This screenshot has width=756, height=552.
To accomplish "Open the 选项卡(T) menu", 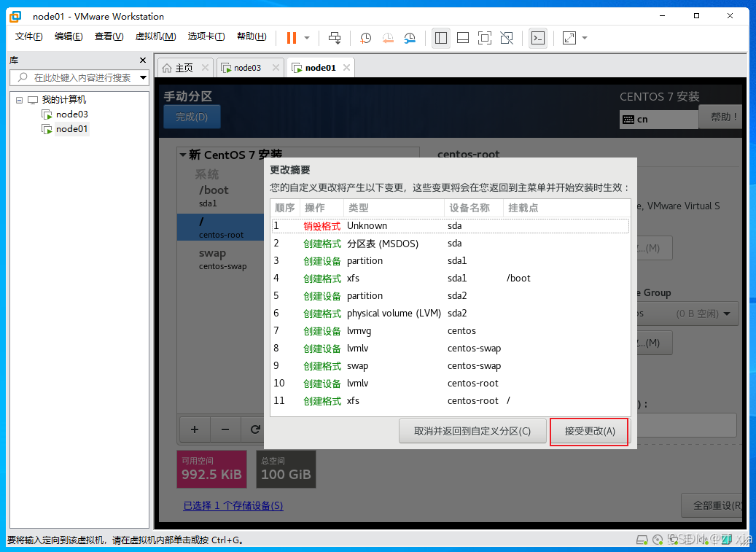I will click(206, 36).
